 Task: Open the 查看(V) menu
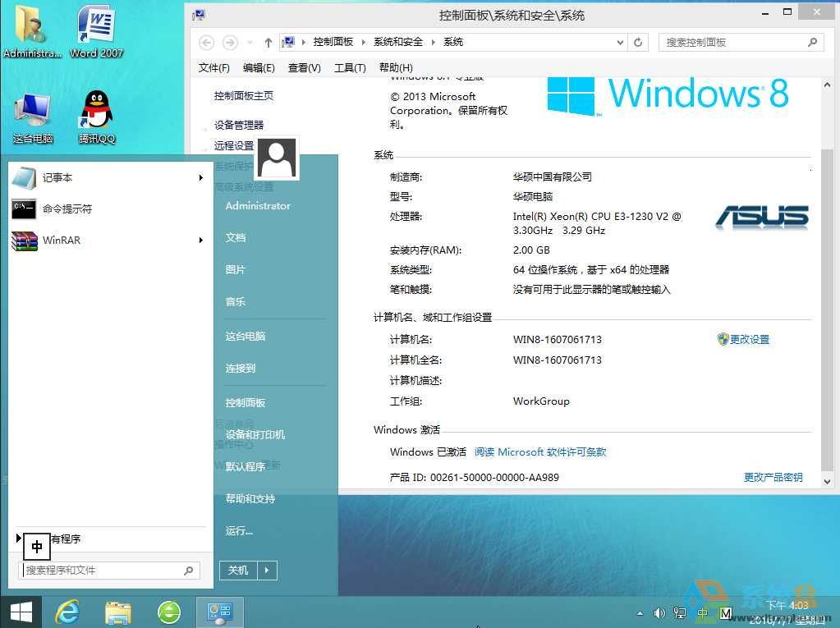coord(304,67)
